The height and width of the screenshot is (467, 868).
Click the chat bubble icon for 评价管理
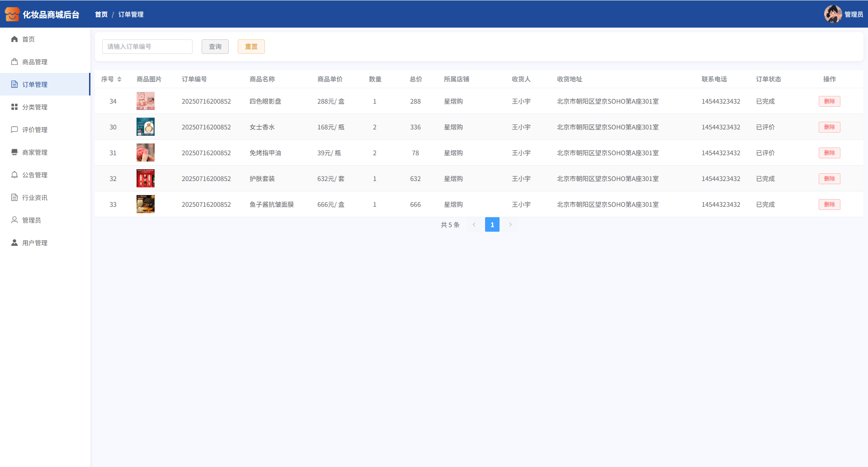[14, 130]
